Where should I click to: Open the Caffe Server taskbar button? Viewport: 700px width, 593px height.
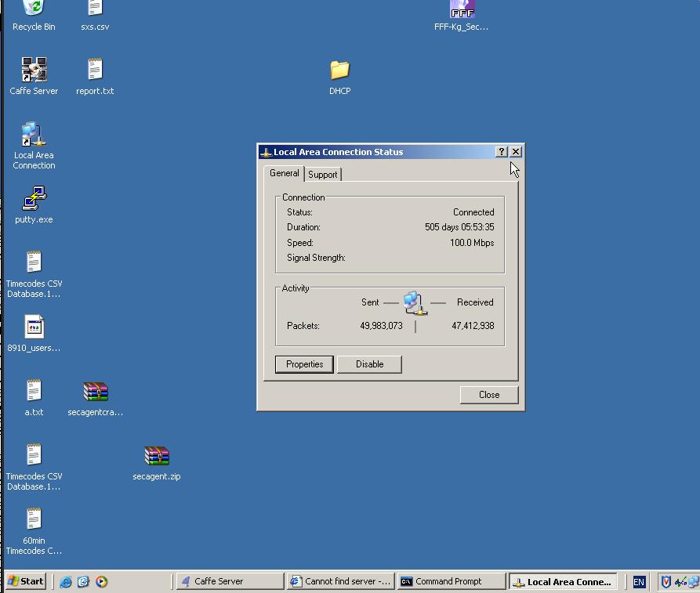[228, 581]
